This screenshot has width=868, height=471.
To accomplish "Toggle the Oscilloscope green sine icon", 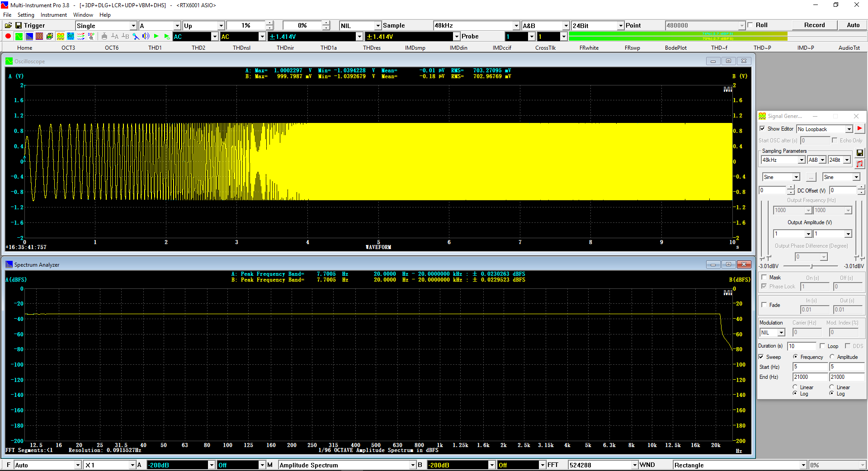I will [x=19, y=36].
